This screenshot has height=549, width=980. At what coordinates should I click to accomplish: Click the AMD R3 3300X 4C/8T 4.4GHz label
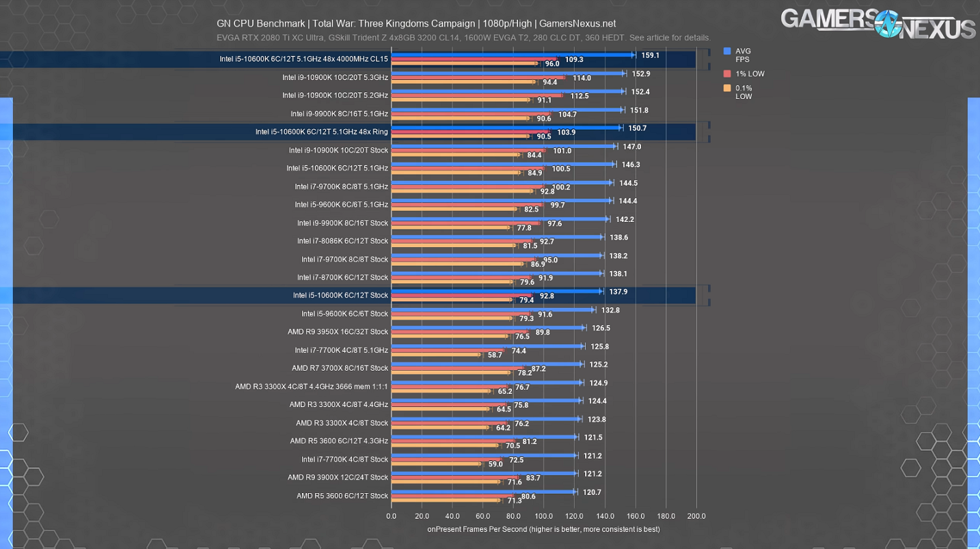(338, 405)
